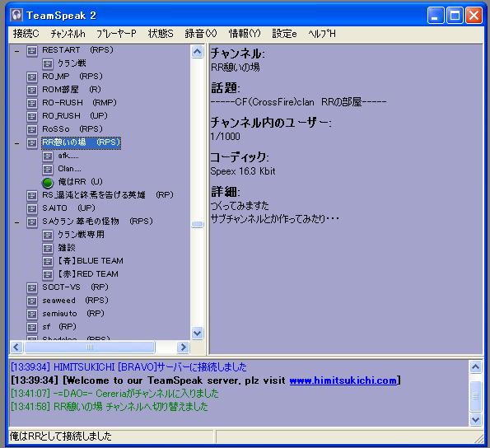Select the RoSSo (RPS) channel name
Screen dimensions: 490x448
coord(72,129)
